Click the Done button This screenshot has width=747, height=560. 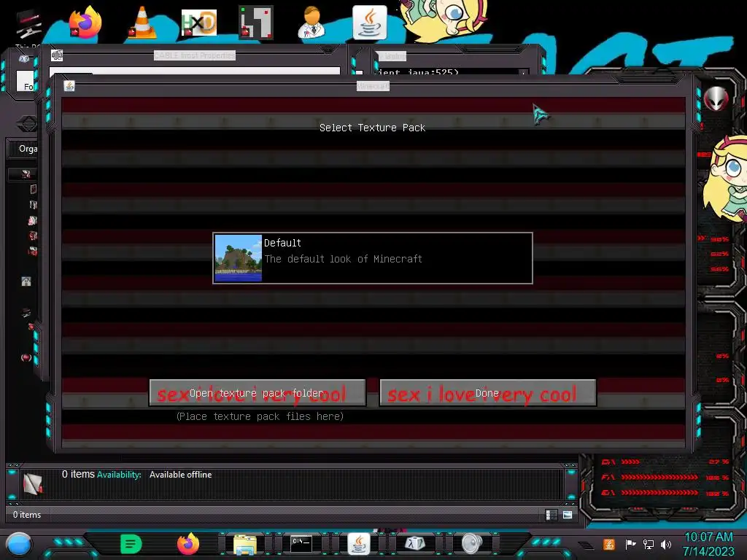pyautogui.click(x=487, y=393)
